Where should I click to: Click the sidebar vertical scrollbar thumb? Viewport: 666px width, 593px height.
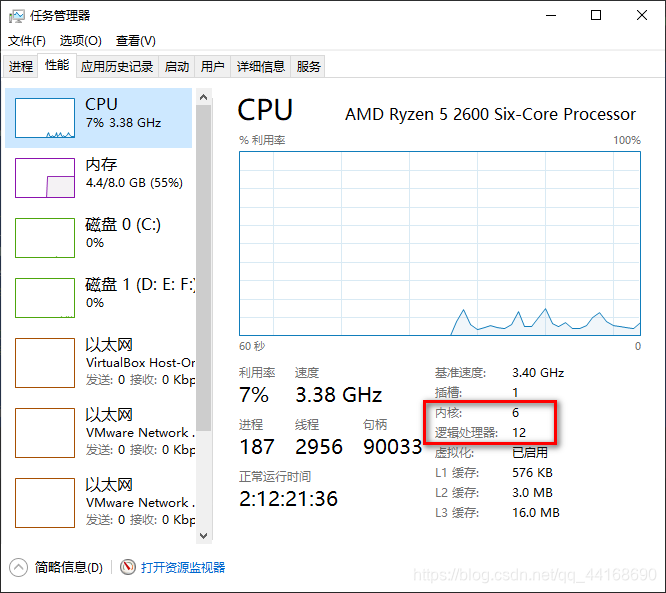(203, 268)
